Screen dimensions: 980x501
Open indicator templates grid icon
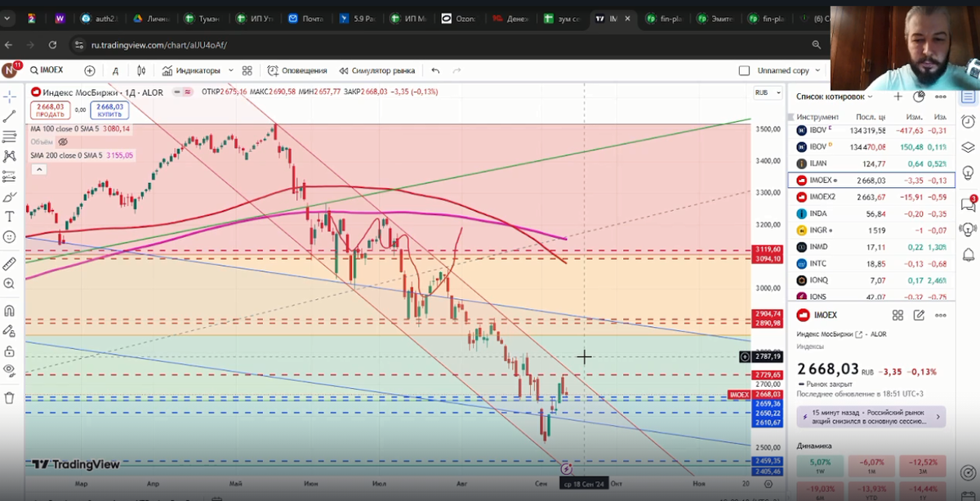pos(247,71)
